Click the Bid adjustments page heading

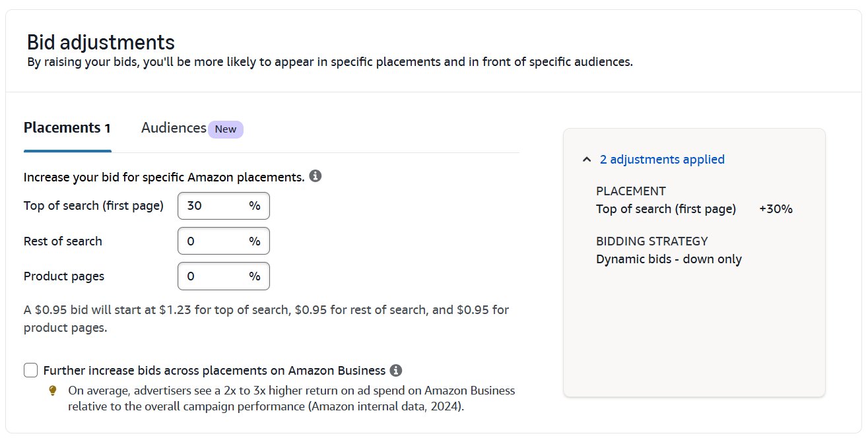tap(100, 42)
